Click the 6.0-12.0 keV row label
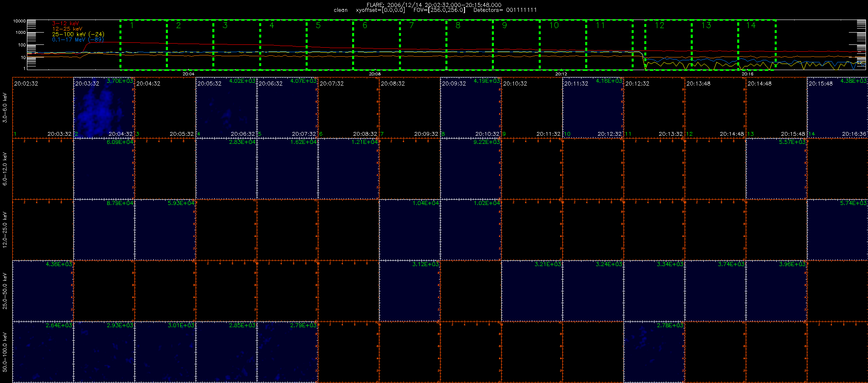 pos(5,169)
